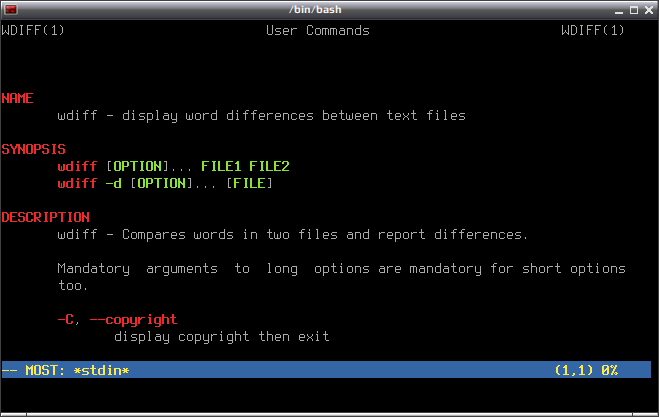
Task: Click [OPTION] in the first synopsis line
Action: click(x=137, y=166)
